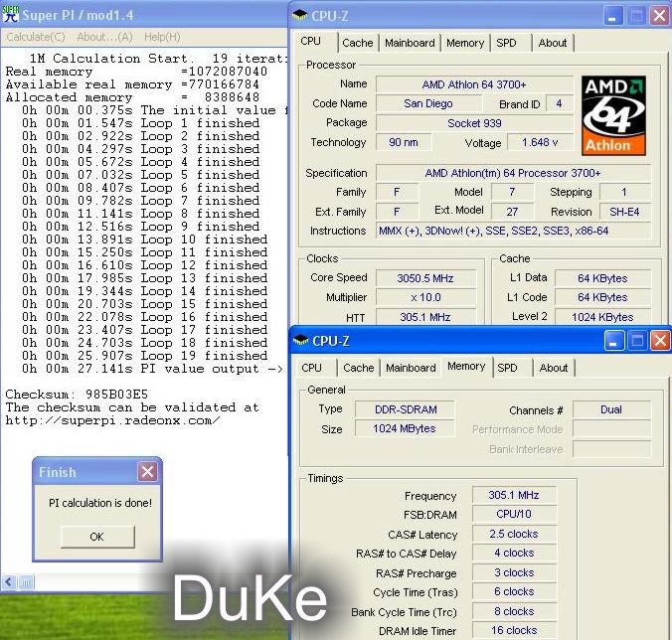This screenshot has height=640, width=672.
Task: Click Bank Cycle Time (Trc) value 8 clocks
Action: click(x=514, y=611)
